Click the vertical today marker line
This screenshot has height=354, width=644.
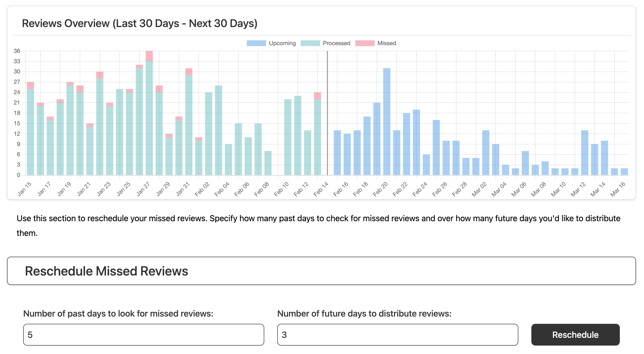(327, 112)
